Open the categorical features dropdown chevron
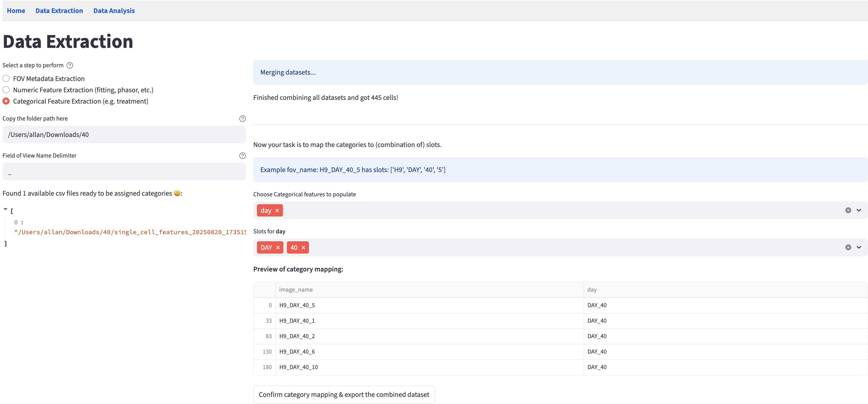The width and height of the screenshot is (868, 404). pos(859,210)
